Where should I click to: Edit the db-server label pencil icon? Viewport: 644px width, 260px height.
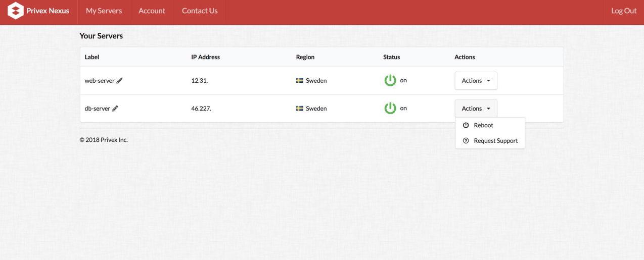(x=115, y=108)
